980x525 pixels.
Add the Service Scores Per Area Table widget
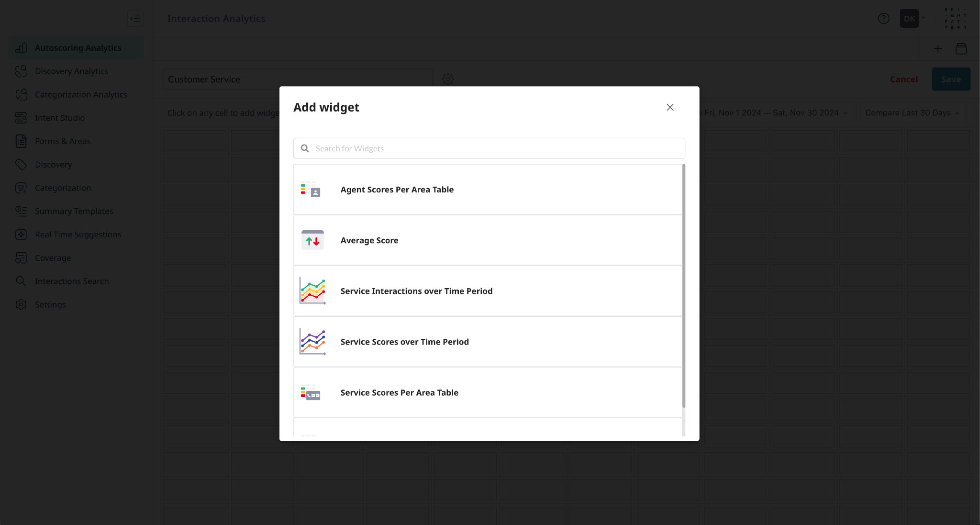click(488, 392)
